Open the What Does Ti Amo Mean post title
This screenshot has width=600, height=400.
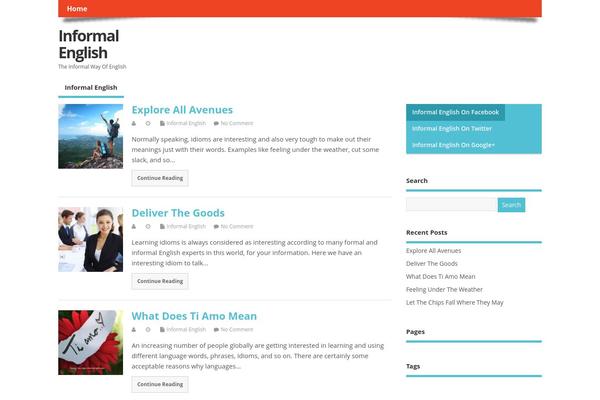point(194,316)
